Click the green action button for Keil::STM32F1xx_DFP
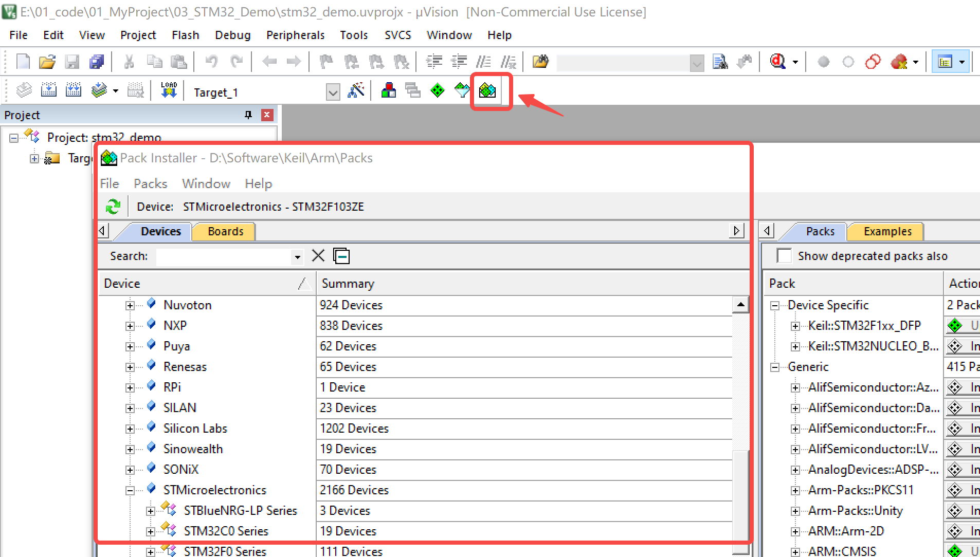Viewport: 980px width, 557px height. coord(963,326)
